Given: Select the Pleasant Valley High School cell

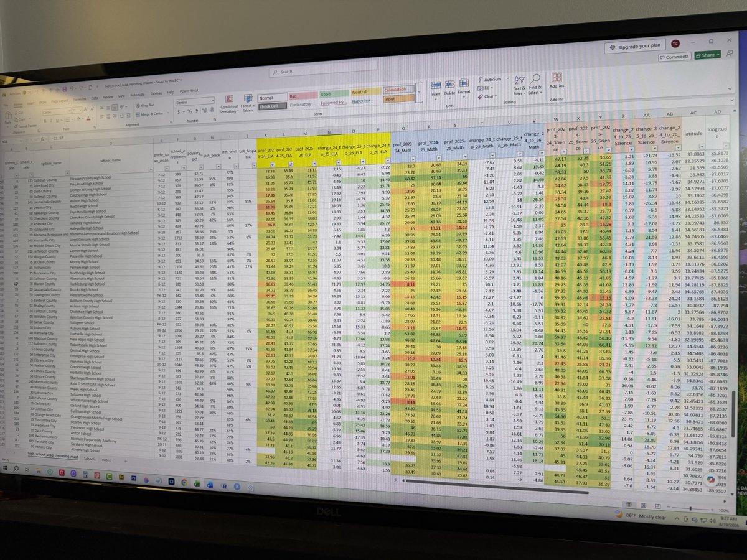Looking at the screenshot, I should click(x=110, y=177).
